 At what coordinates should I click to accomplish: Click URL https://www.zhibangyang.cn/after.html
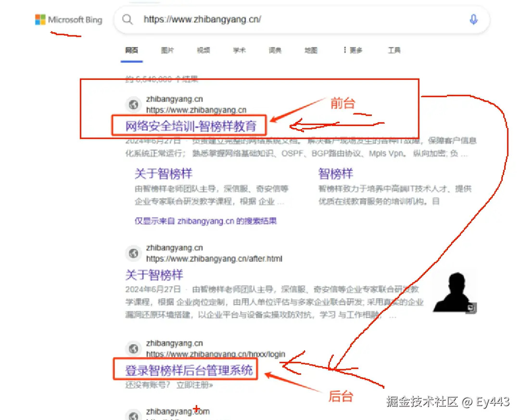coord(214,258)
